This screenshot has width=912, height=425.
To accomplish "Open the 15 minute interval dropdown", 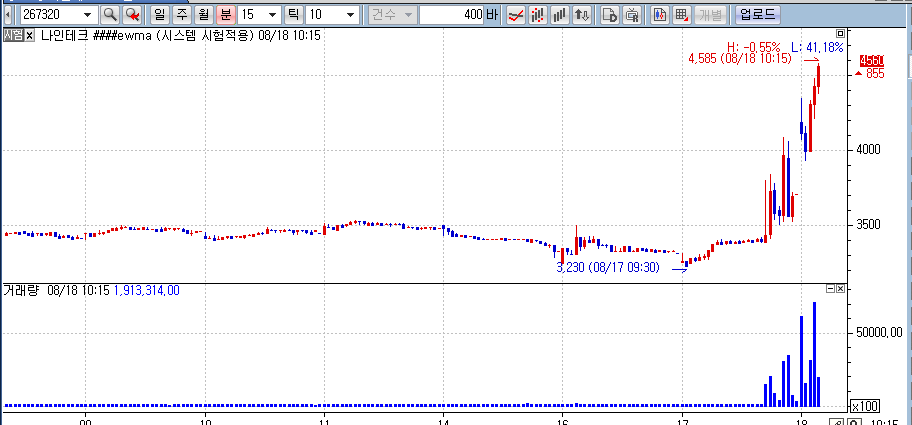I will 272,15.
